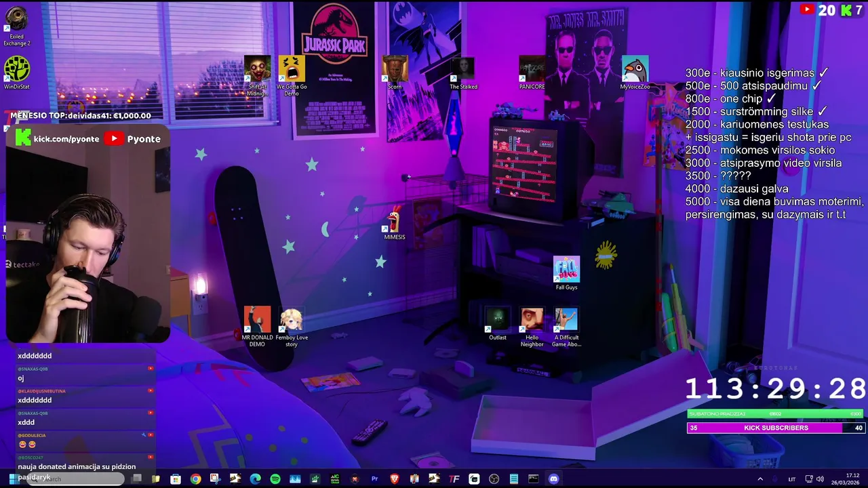Screen dimensions: 868x488
Task: Click the taskbar search field
Action: [x=75, y=479]
